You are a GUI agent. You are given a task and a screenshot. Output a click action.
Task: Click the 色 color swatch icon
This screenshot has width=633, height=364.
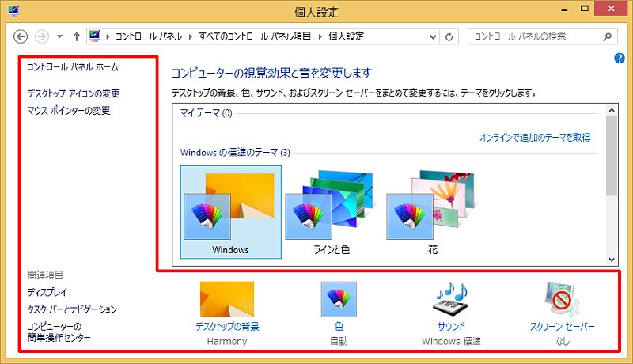pyautogui.click(x=339, y=299)
